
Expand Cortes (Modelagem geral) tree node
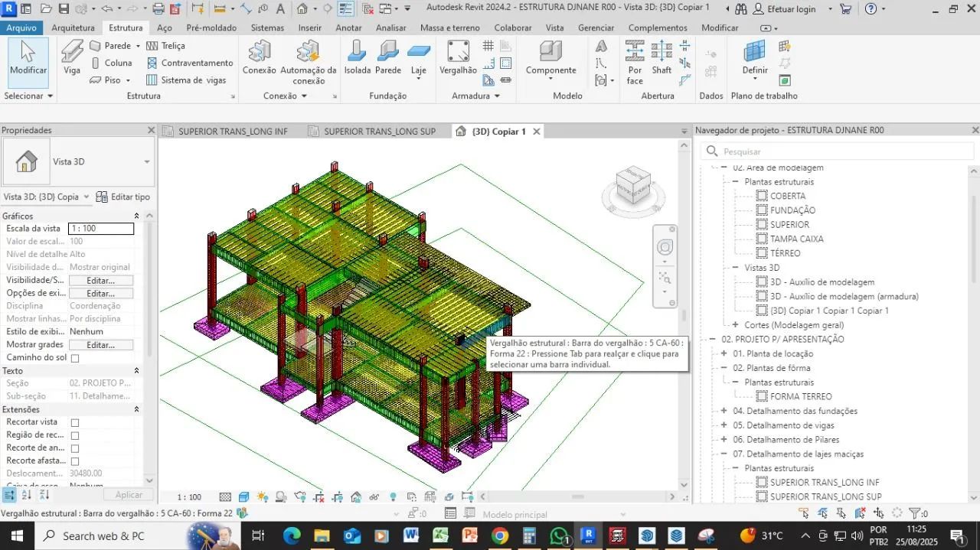[736, 325]
